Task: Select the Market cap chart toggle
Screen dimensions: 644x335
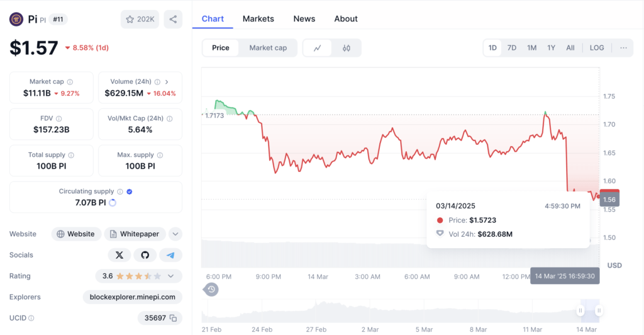Action: coord(268,48)
